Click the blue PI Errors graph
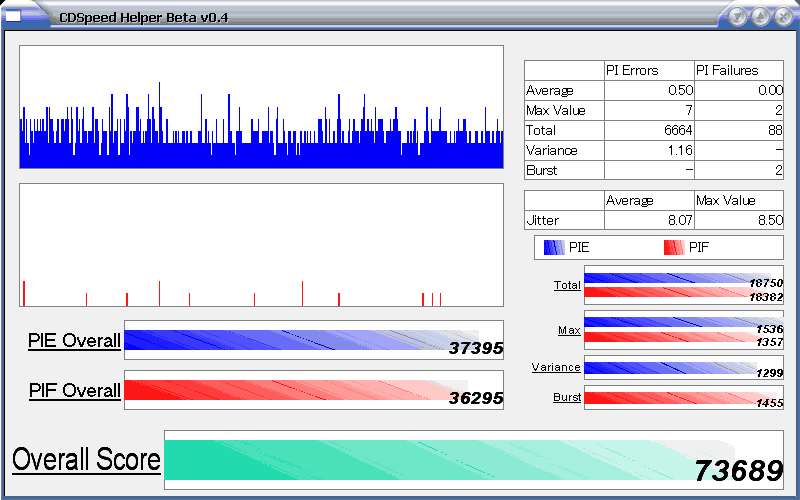Image resolution: width=800 pixels, height=500 pixels. click(261, 107)
